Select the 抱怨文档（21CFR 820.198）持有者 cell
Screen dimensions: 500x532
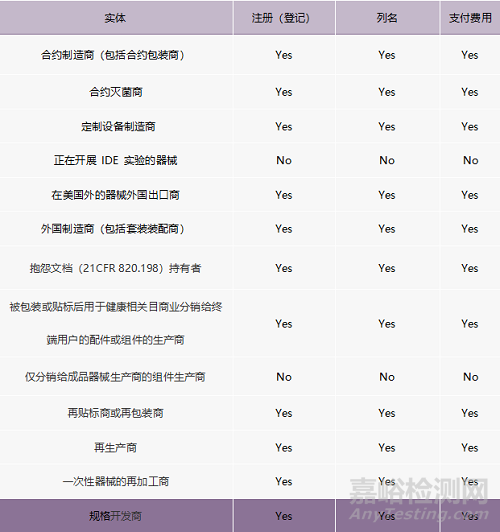click(115, 268)
